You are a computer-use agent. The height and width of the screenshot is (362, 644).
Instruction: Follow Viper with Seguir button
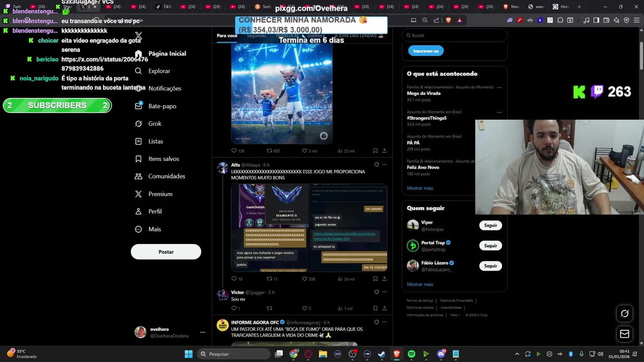[491, 226]
